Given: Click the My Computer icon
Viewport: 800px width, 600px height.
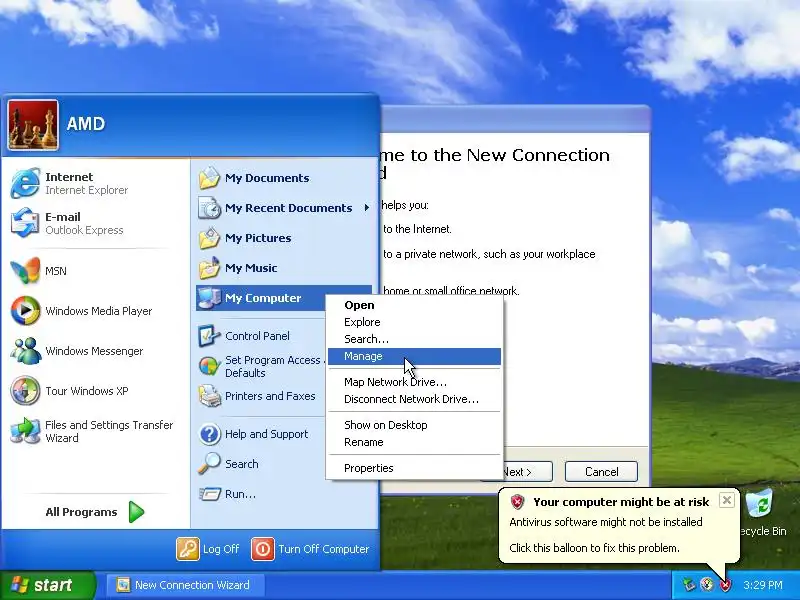Looking at the screenshot, I should click(209, 298).
